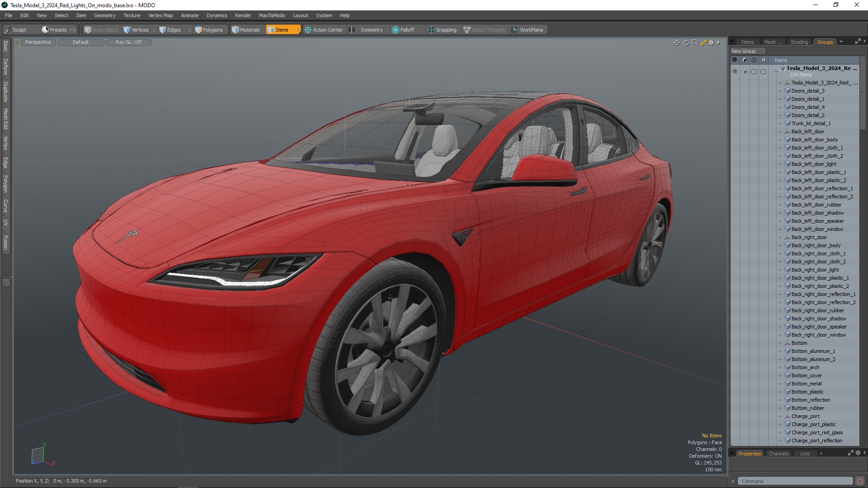
Task: Switch to Lists tab
Action: pyautogui.click(x=805, y=454)
